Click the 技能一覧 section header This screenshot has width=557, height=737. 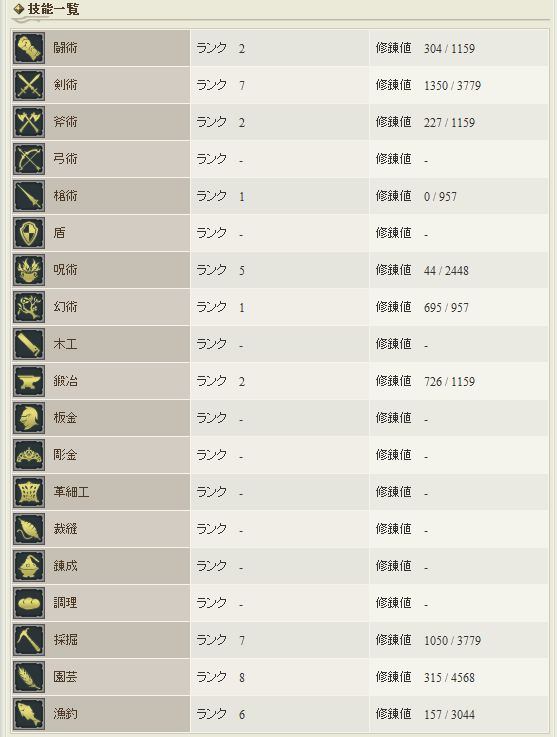click(53, 9)
